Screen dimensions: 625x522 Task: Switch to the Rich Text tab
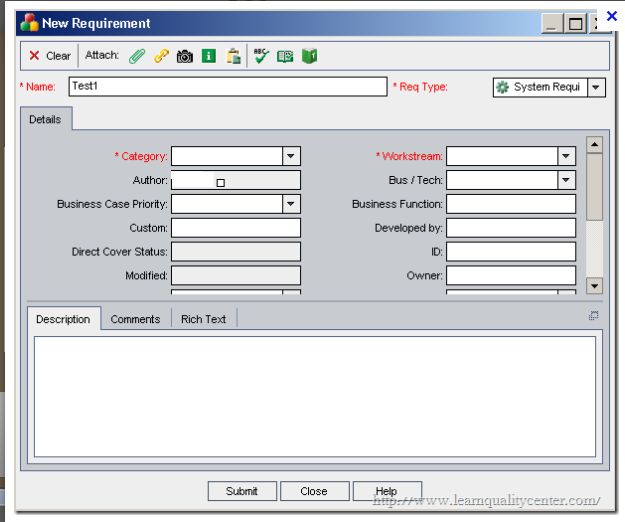pos(204,319)
